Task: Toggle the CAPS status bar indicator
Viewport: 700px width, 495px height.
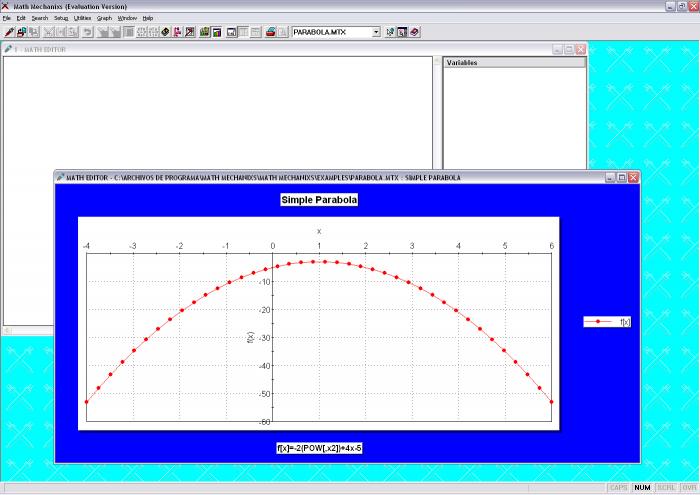Action: click(x=619, y=487)
